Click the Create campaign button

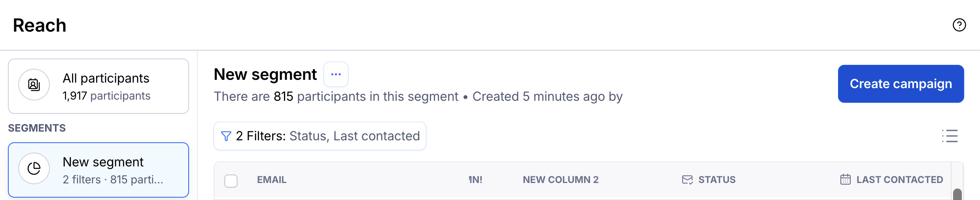point(901,84)
